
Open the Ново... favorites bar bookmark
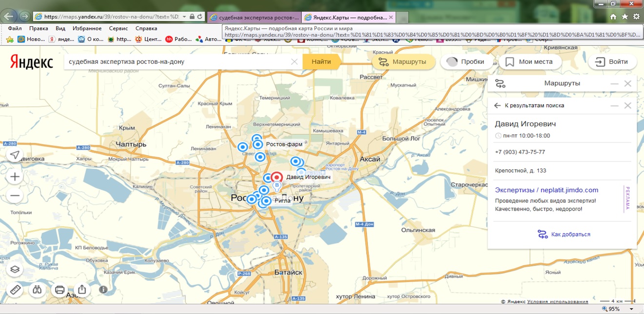31,39
